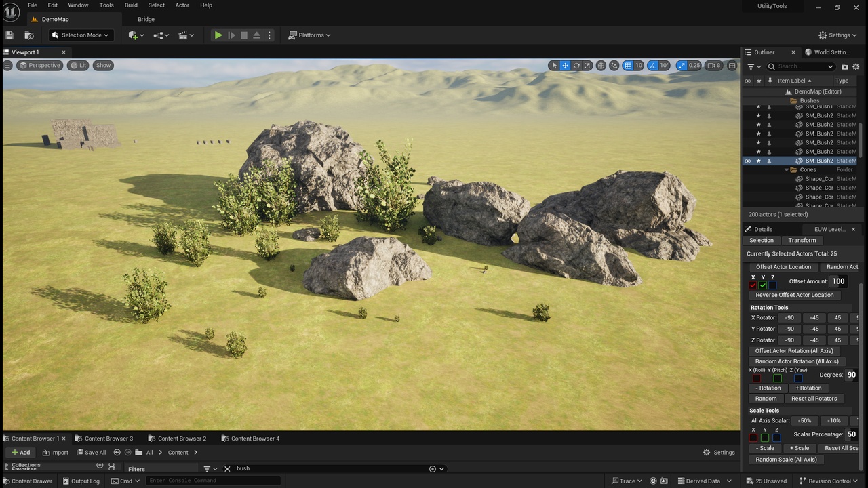Click the Lit view mode button
Viewport: 868px width, 488px height.
tap(79, 66)
